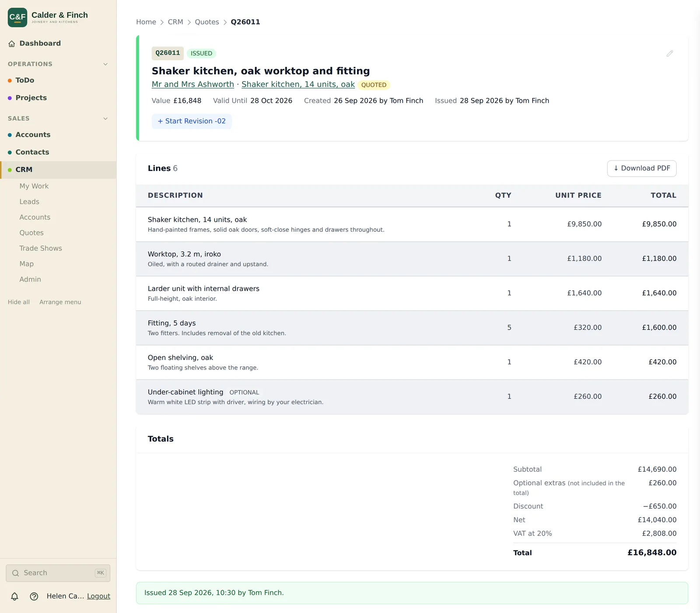Open Map submenu
Screen dimensions: 700x613
(x=27, y=264)
